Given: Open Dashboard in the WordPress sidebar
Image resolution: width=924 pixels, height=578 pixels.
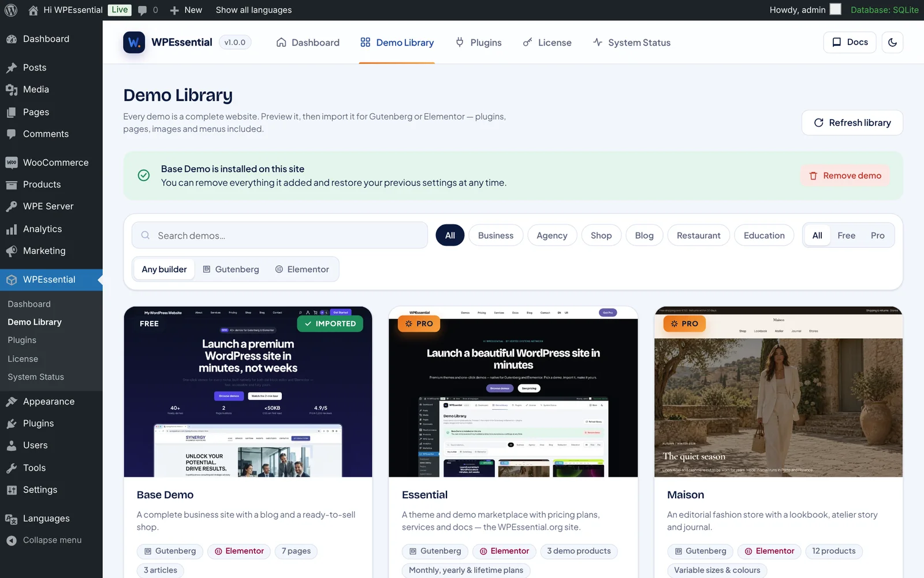Looking at the screenshot, I should (x=51, y=39).
